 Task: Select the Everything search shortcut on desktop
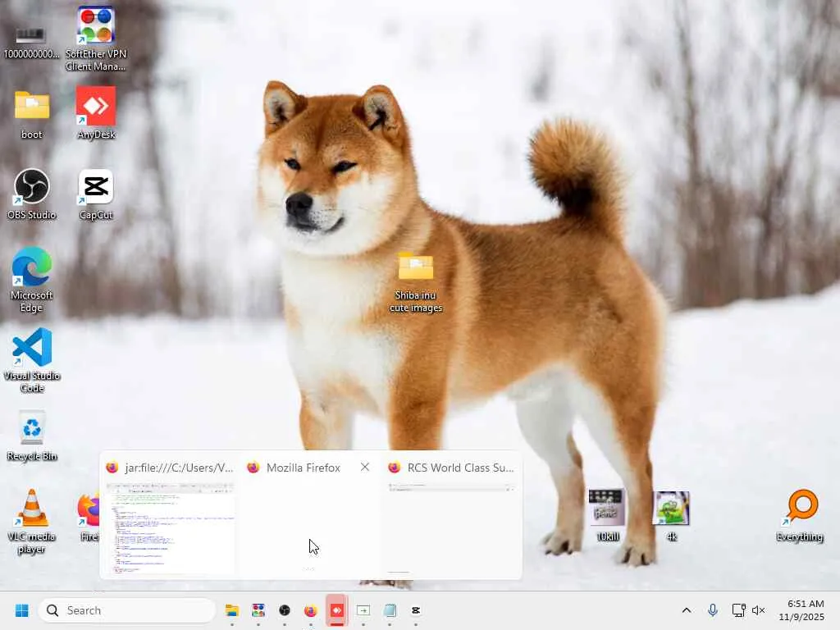(x=800, y=515)
